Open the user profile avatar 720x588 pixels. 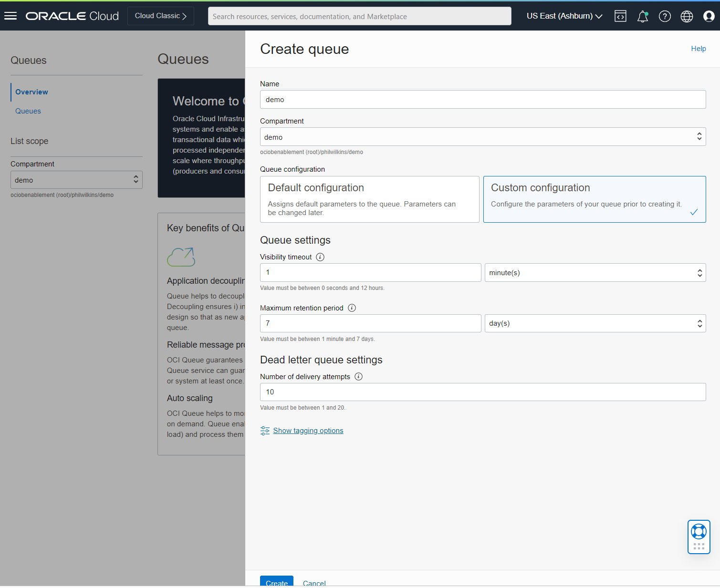coord(708,16)
